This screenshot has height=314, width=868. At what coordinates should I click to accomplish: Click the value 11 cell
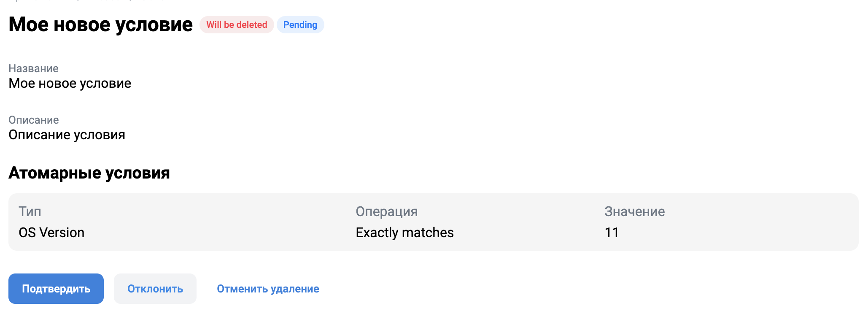tap(612, 233)
